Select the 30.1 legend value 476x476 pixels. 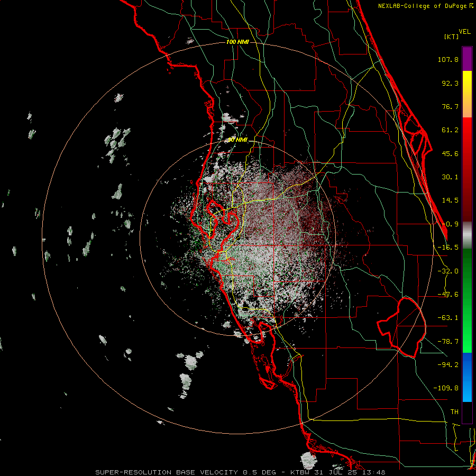[450, 177]
